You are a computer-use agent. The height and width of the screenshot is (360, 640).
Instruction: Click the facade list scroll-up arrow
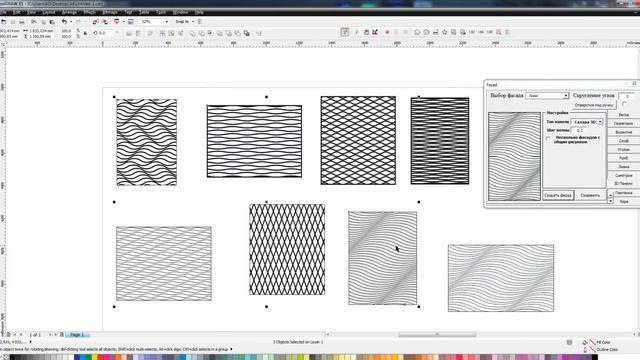pos(611,195)
